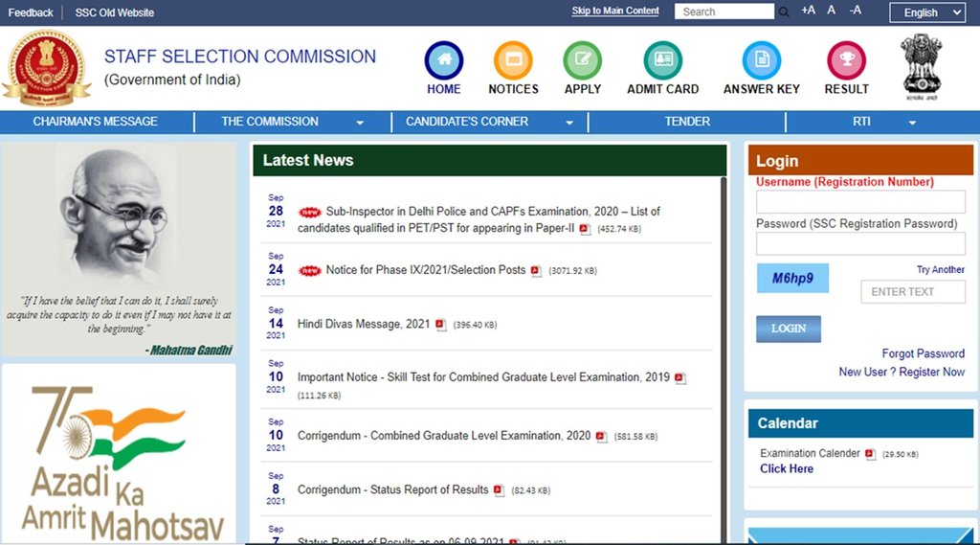The image size is (980, 545).
Task: Open the NOTICES icon
Action: [513, 60]
